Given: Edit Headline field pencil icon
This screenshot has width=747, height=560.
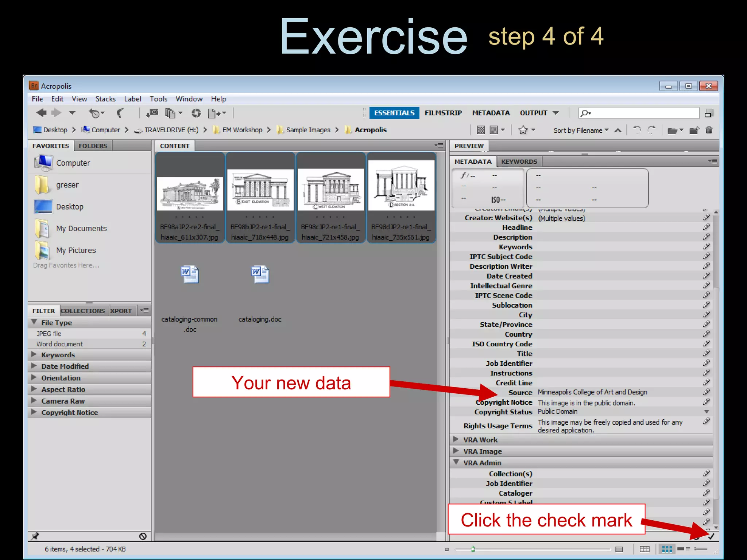Looking at the screenshot, I should pyautogui.click(x=706, y=227).
